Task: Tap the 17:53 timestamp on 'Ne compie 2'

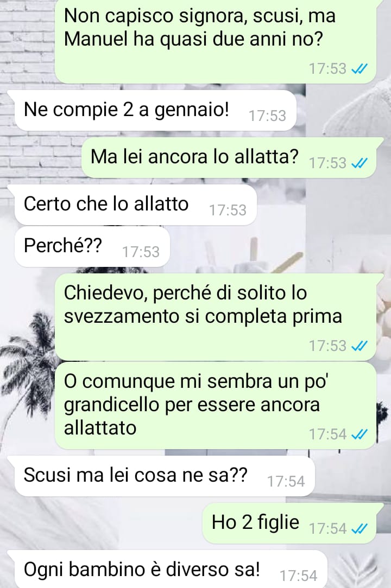Action: pyautogui.click(x=267, y=116)
